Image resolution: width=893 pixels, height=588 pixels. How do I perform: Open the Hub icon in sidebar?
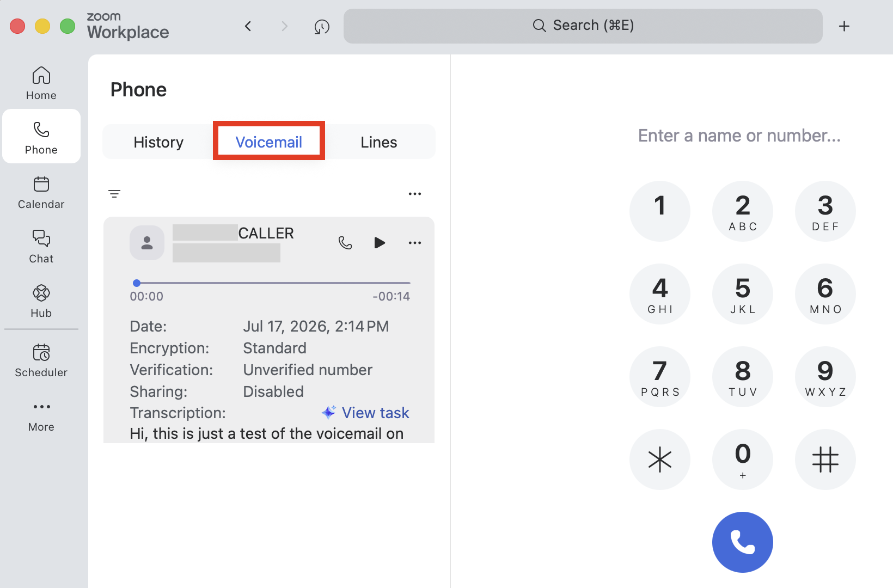point(41,301)
